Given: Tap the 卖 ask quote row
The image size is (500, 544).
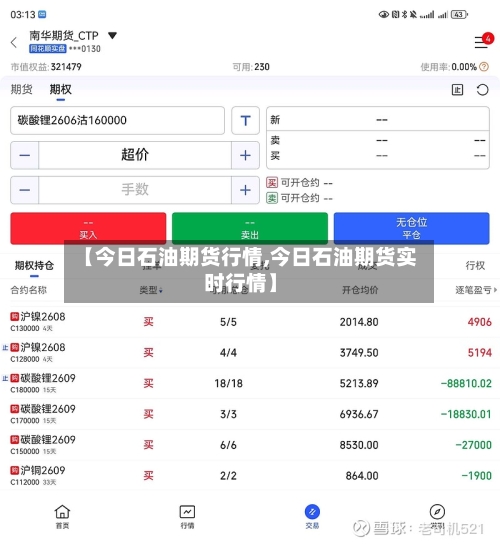Looking at the screenshot, I should pos(378,140).
